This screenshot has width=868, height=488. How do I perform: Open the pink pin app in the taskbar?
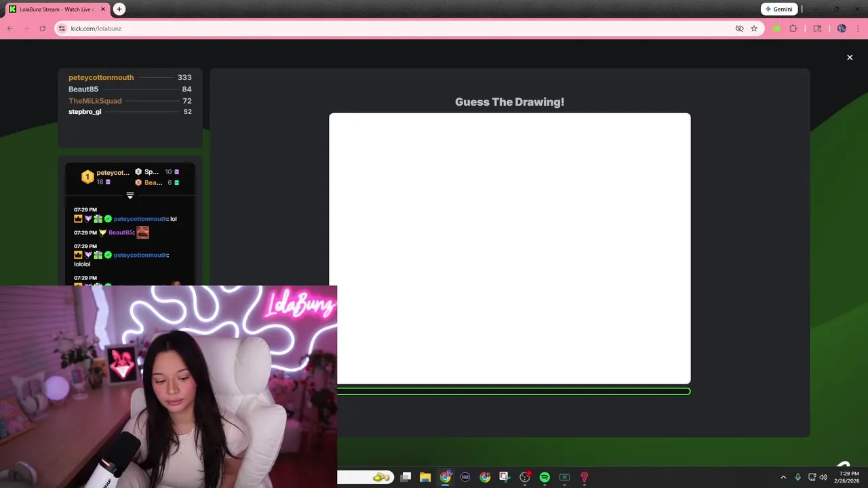coord(585,477)
